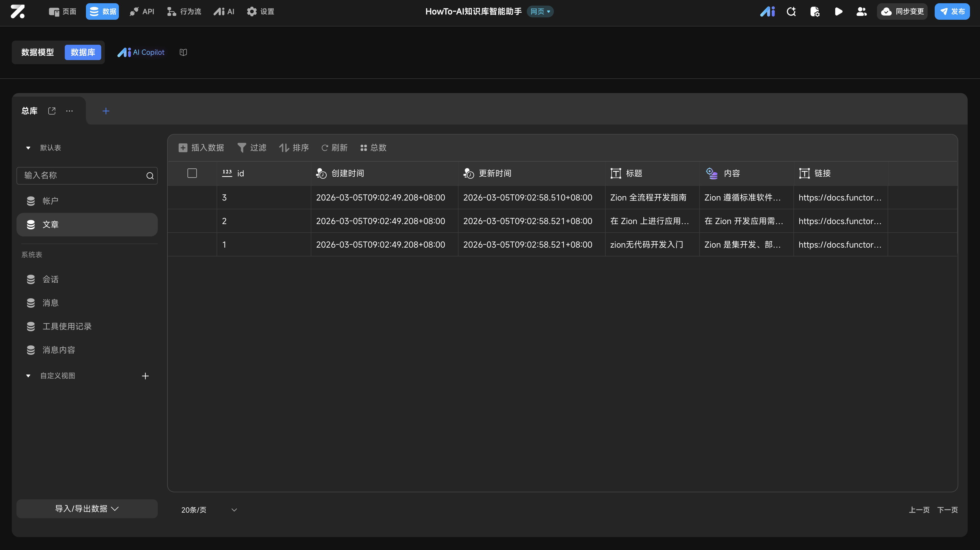Collapse the 默认表 section

28,148
